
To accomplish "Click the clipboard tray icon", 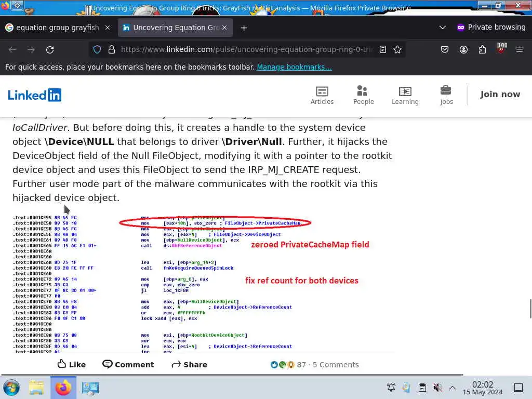I will (422, 388).
